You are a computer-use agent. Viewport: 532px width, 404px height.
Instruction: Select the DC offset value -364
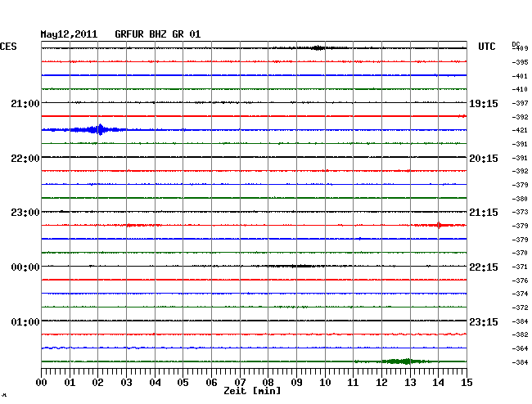[x=520, y=348]
